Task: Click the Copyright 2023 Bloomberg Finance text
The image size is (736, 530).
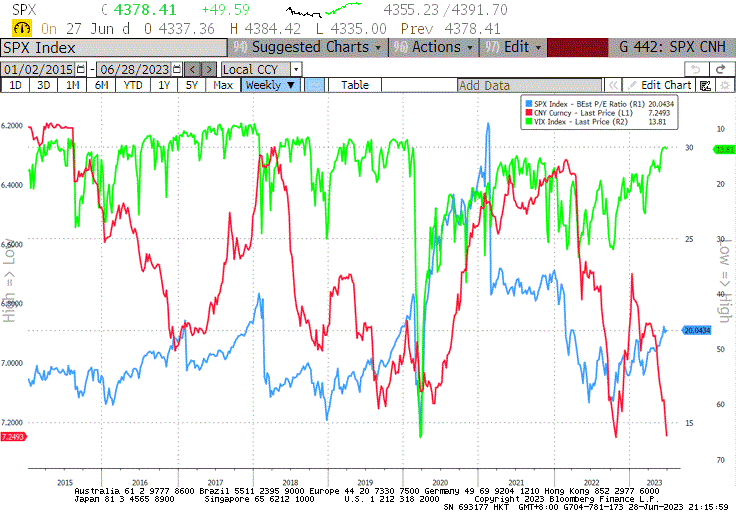Action: click(567, 499)
